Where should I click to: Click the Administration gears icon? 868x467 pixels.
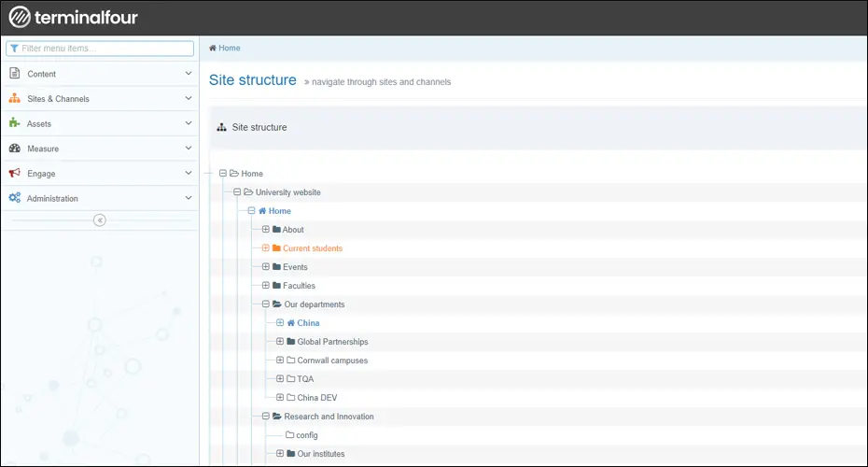tap(15, 198)
